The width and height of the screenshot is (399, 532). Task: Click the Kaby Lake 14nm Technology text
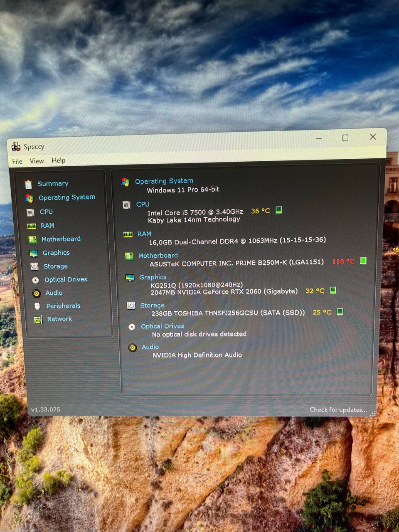[194, 220]
